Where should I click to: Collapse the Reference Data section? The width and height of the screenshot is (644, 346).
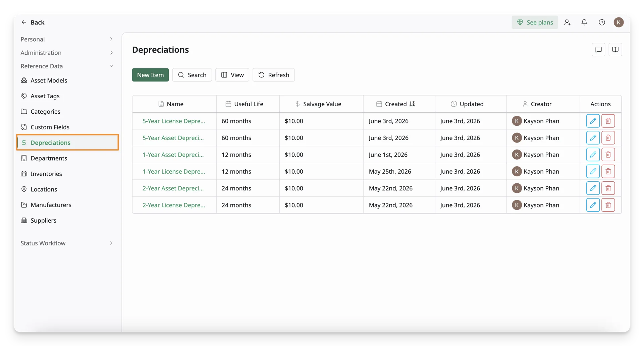tap(67, 66)
